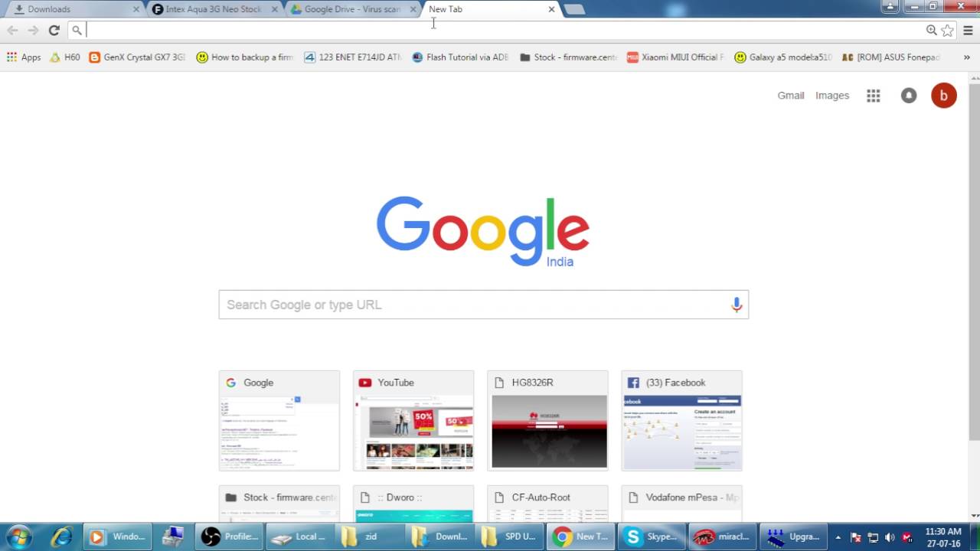Open Flash Tutorial via ADB bookmark
Viewport: 980px width, 551px height.
click(460, 57)
